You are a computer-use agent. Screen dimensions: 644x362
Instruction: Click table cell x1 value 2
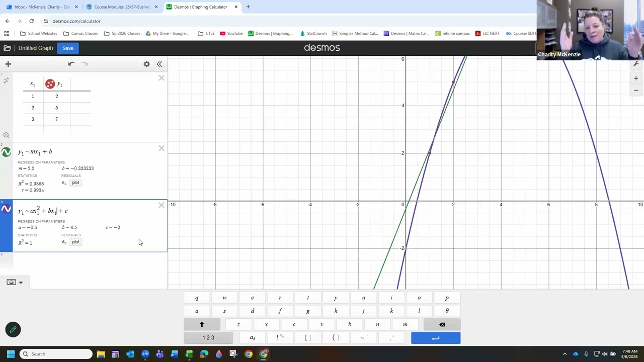point(33,108)
